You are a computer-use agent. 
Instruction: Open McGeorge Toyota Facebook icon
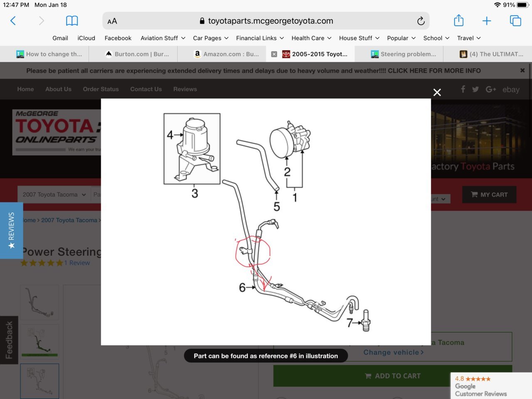[x=463, y=89]
